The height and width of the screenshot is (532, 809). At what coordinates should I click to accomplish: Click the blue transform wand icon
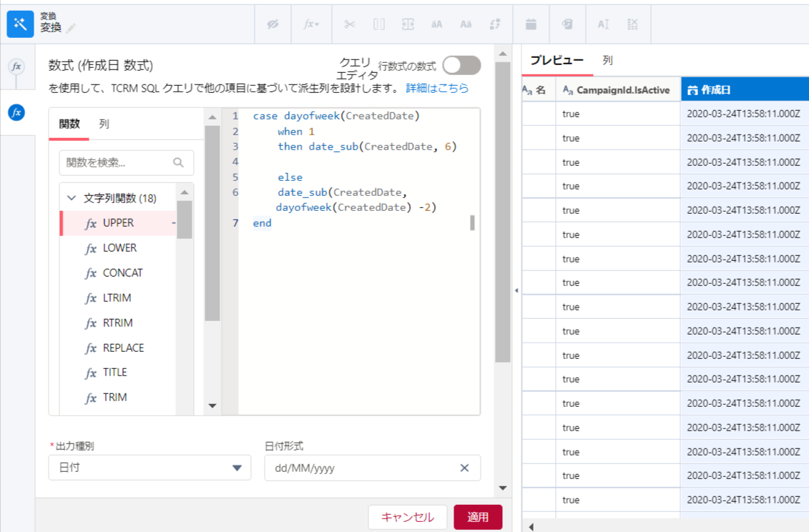[20, 24]
